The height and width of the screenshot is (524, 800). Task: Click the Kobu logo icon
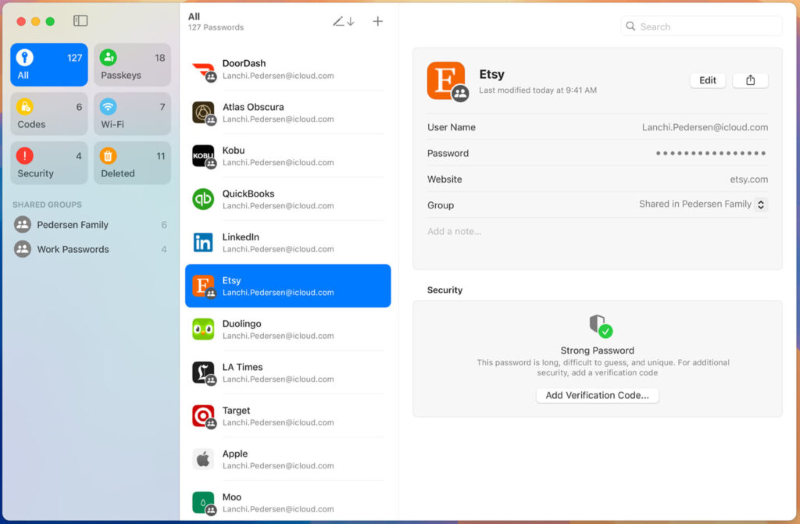tap(203, 156)
